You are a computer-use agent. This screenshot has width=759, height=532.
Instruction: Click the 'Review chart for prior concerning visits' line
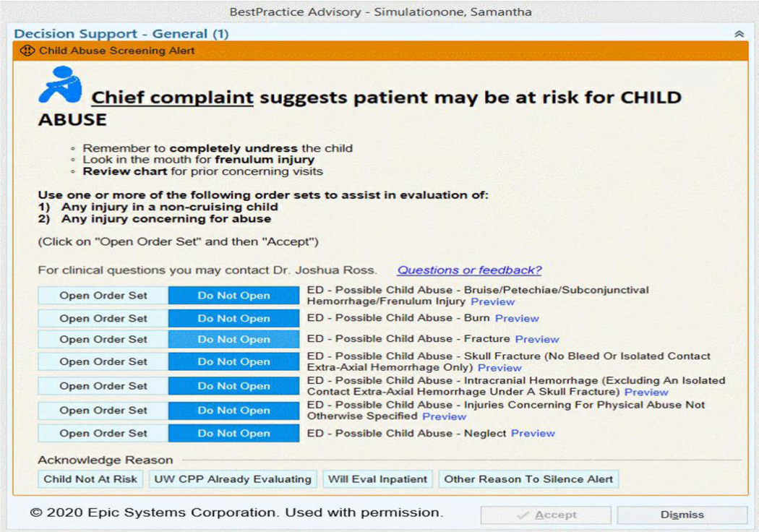(x=203, y=171)
